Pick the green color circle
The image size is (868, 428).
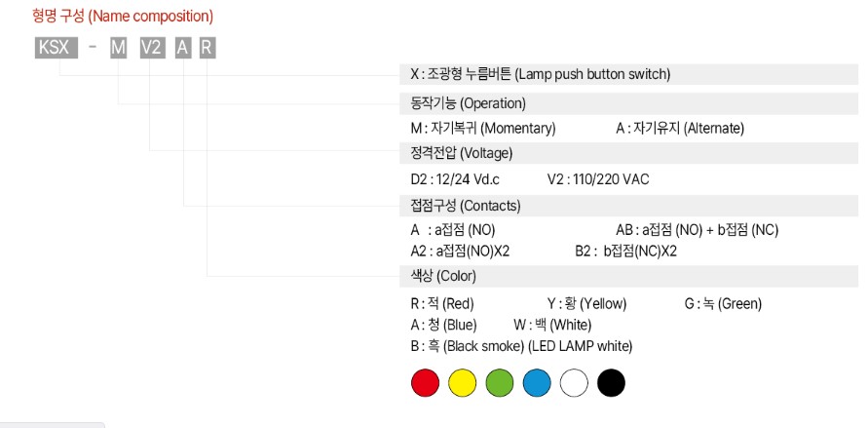500,383
